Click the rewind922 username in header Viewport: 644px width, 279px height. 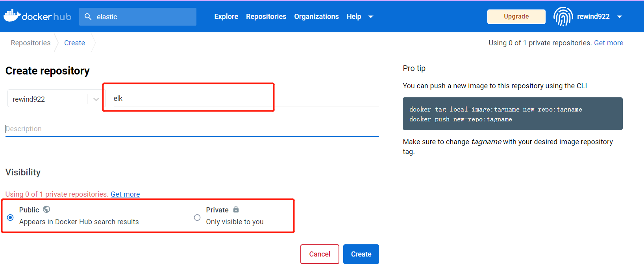593,17
